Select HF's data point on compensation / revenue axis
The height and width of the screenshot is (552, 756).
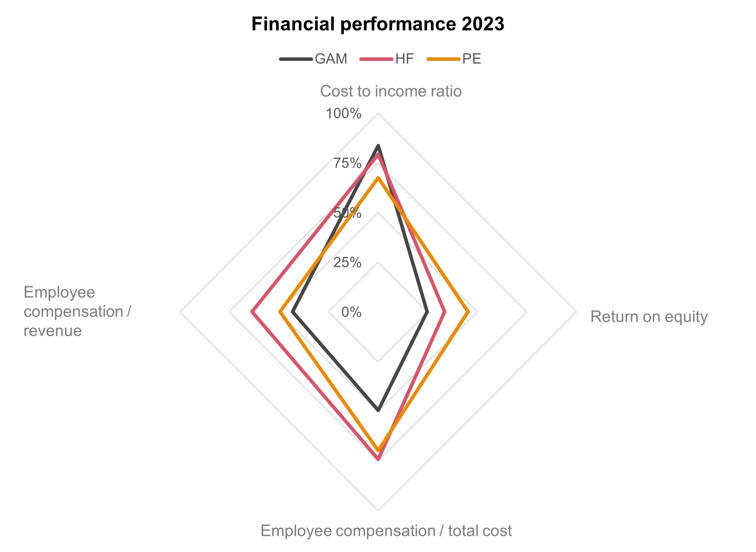pyautogui.click(x=252, y=311)
